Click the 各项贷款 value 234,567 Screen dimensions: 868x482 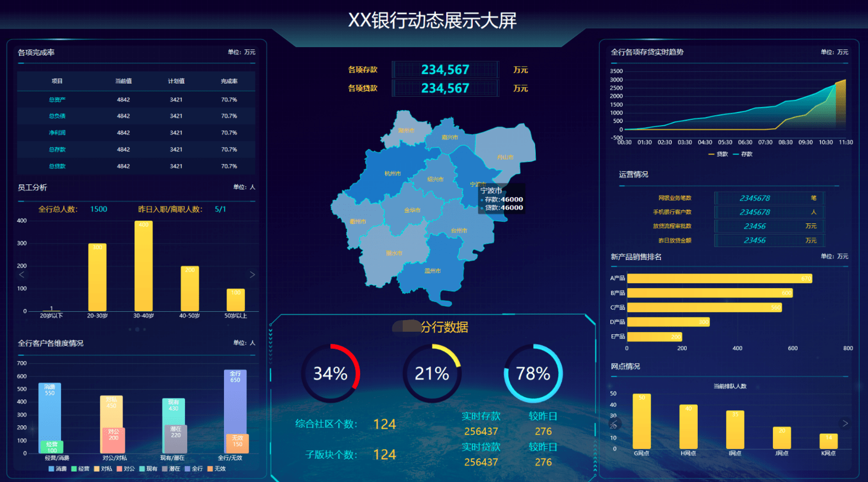[445, 88]
